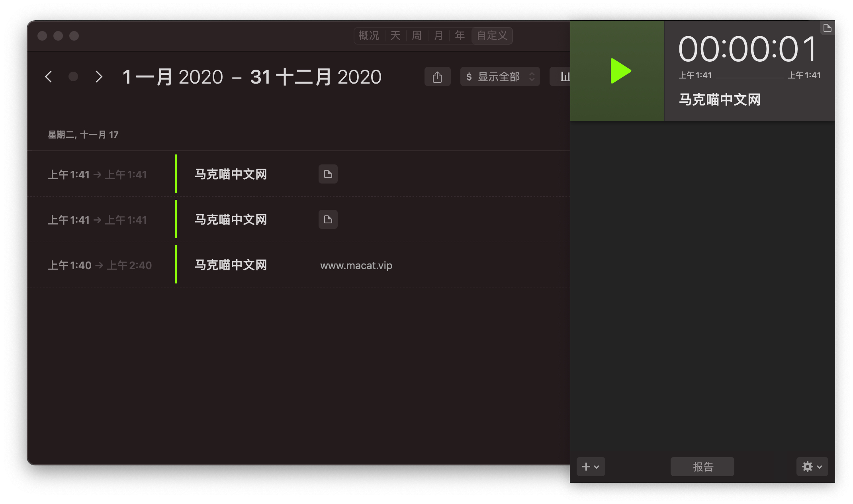Click the 00:00:01 timer display
The image size is (853, 504).
pyautogui.click(x=748, y=49)
